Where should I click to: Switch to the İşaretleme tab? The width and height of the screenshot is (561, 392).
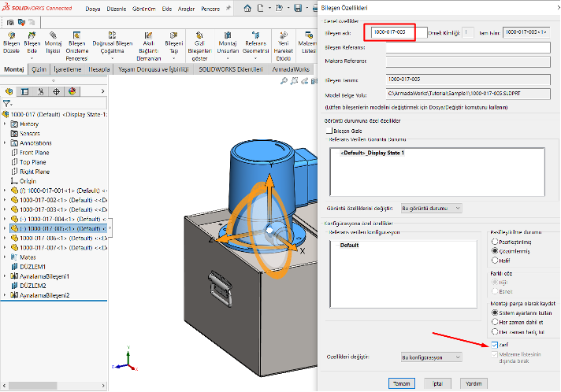pyautogui.click(x=67, y=69)
